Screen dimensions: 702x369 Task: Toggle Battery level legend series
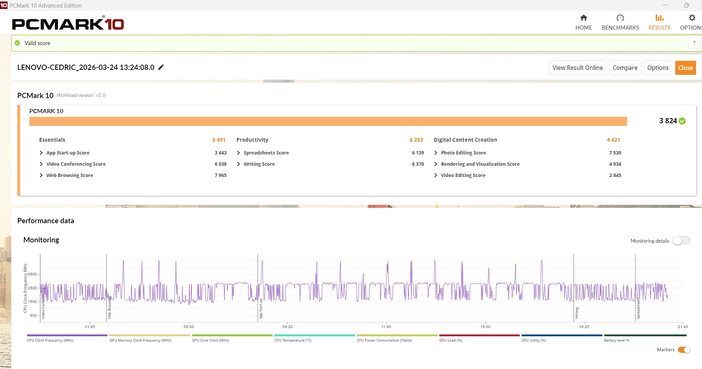[x=645, y=338]
